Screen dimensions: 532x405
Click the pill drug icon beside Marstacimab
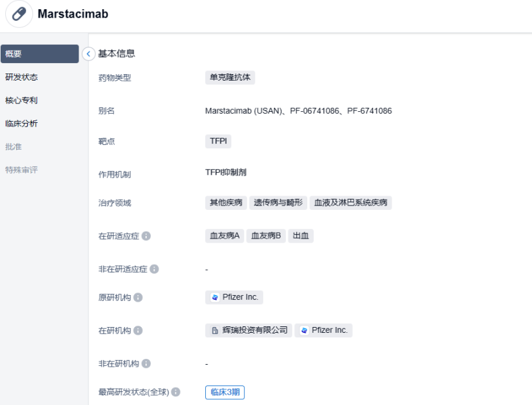19,14
